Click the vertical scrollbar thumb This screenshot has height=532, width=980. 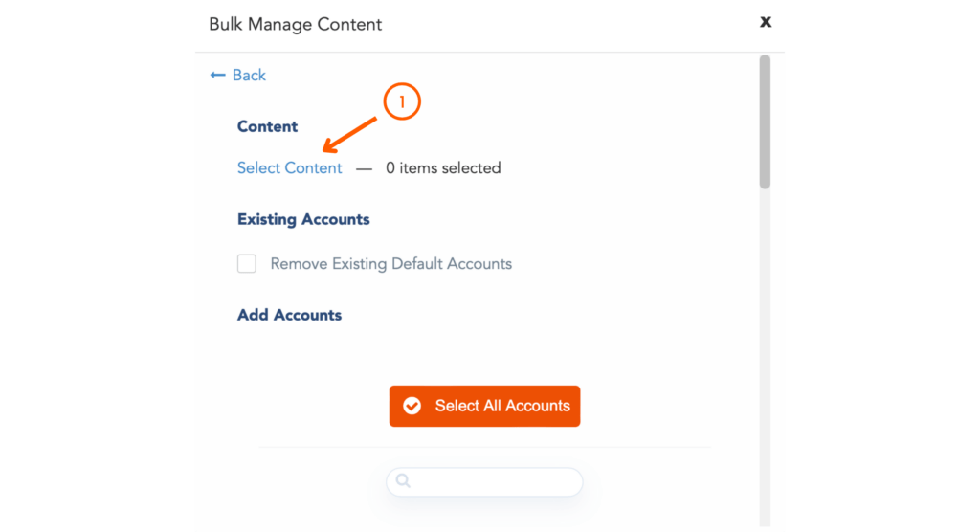point(765,122)
